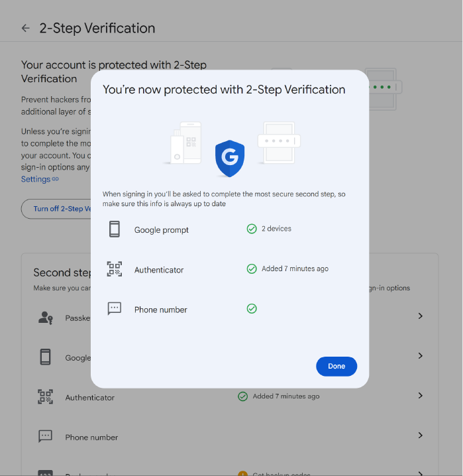Click background 'Phone number' row label
The image size is (463, 476).
[x=91, y=438]
